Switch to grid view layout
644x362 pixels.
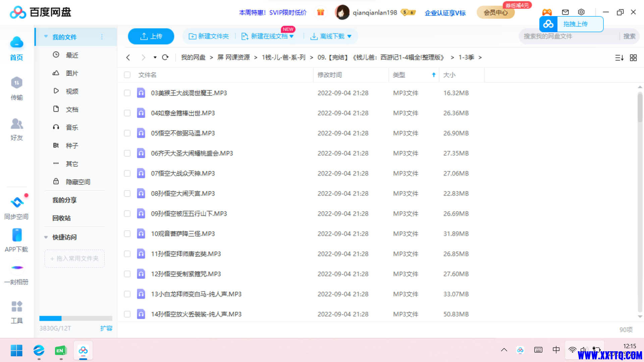pos(633,58)
